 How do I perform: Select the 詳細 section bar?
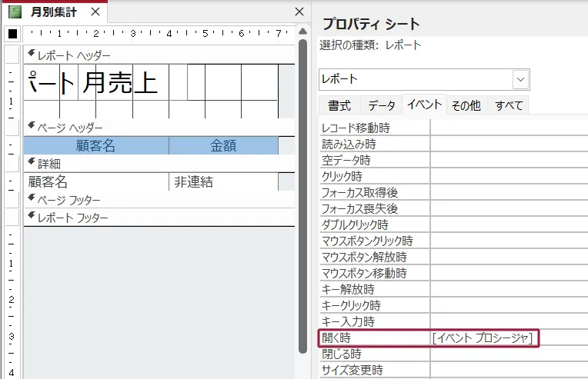click(154, 163)
